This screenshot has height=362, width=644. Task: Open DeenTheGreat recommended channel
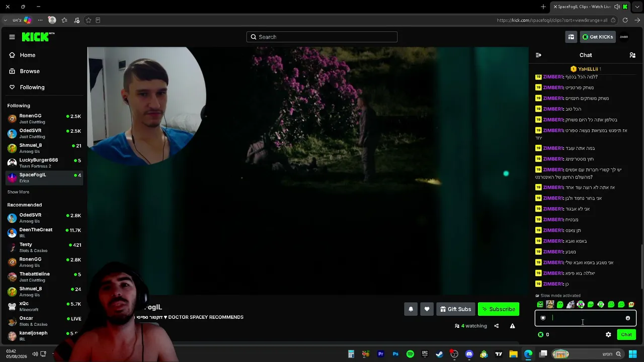[44, 232]
